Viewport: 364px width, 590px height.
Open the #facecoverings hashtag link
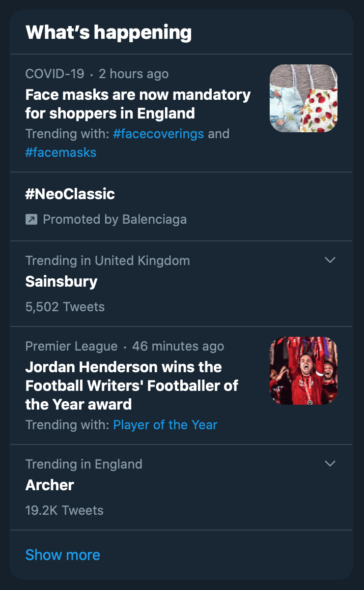[x=158, y=134]
